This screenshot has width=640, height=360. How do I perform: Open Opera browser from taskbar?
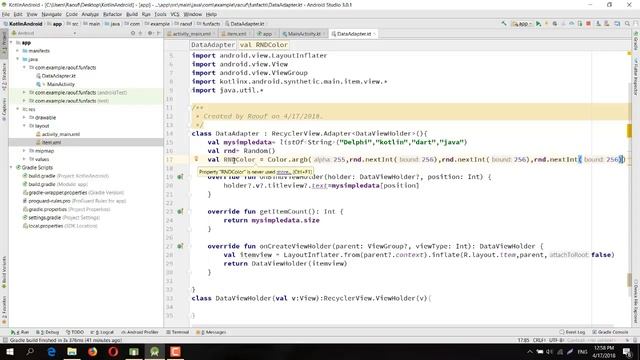coord(113,351)
